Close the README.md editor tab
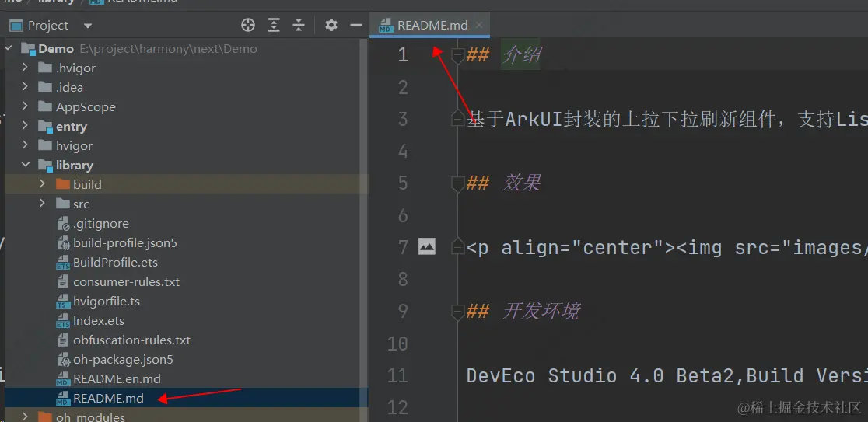The image size is (868, 422). [x=479, y=25]
